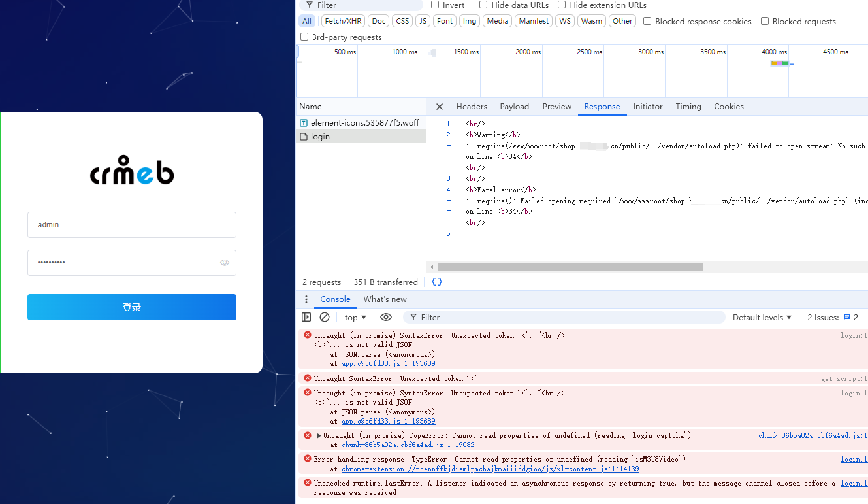868x504 pixels.
Task: Click the Name column header
Action: [x=361, y=107]
